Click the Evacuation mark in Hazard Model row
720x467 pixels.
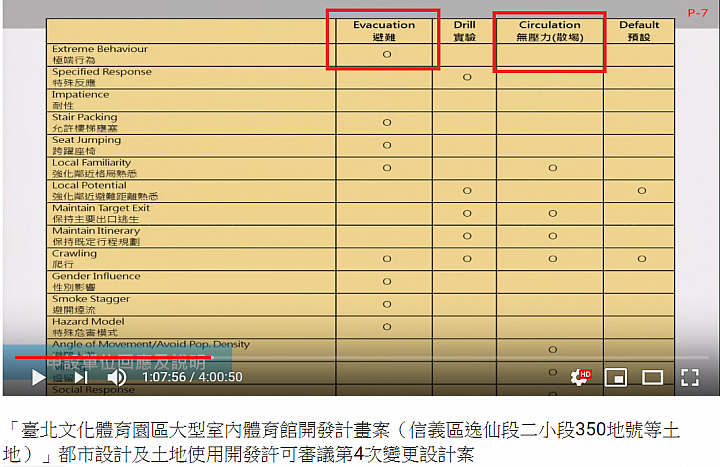tap(387, 327)
